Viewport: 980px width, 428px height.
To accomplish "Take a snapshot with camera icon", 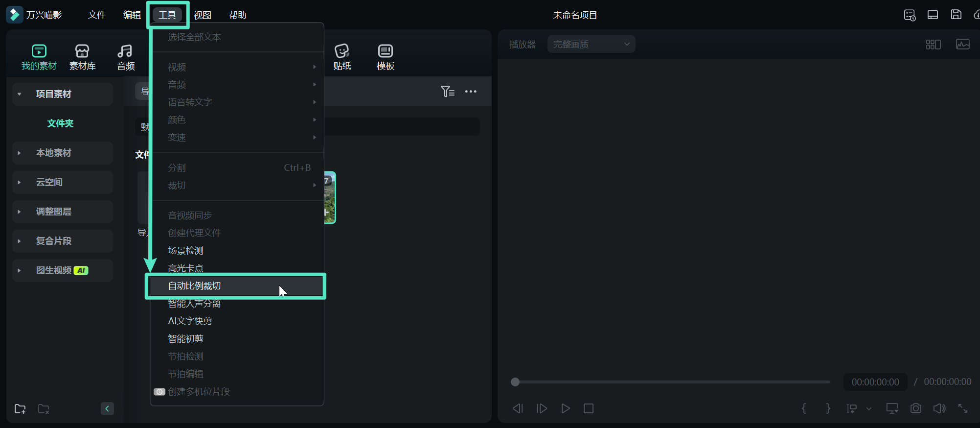I will (x=915, y=408).
